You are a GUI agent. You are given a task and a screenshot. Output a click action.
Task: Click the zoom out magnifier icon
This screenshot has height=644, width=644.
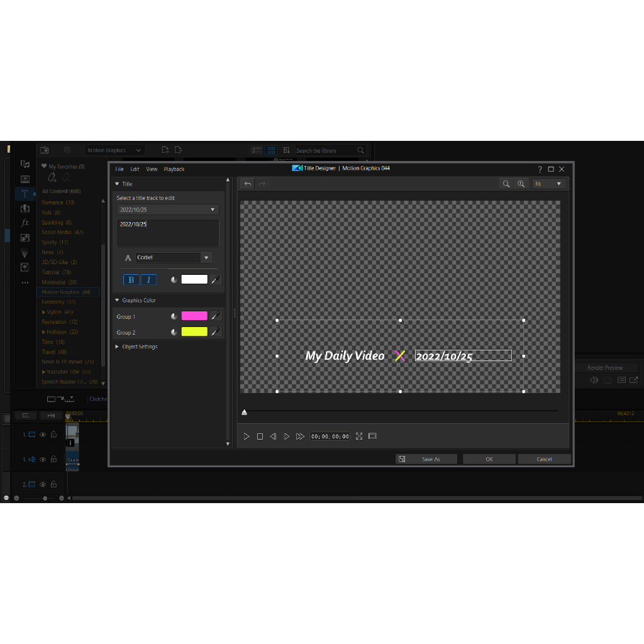506,184
